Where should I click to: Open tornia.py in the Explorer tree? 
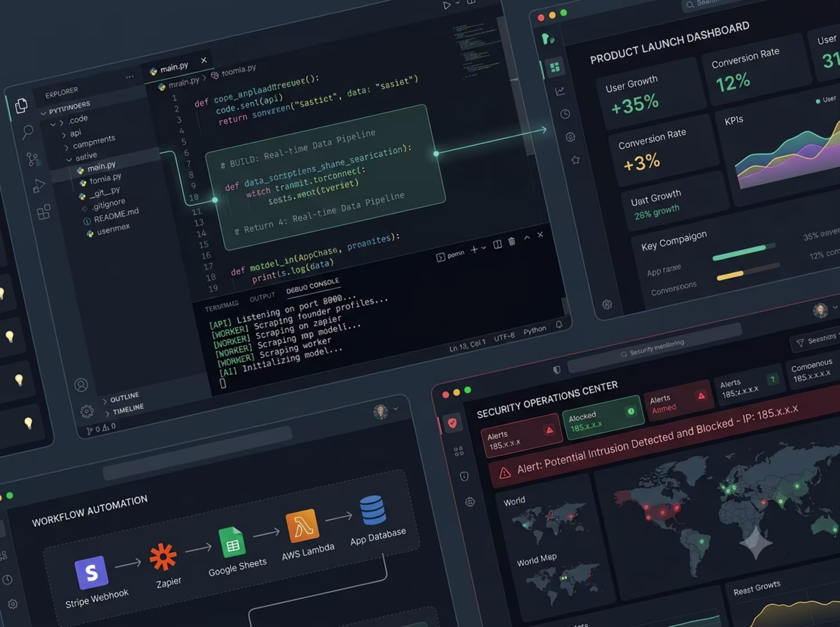(x=105, y=179)
